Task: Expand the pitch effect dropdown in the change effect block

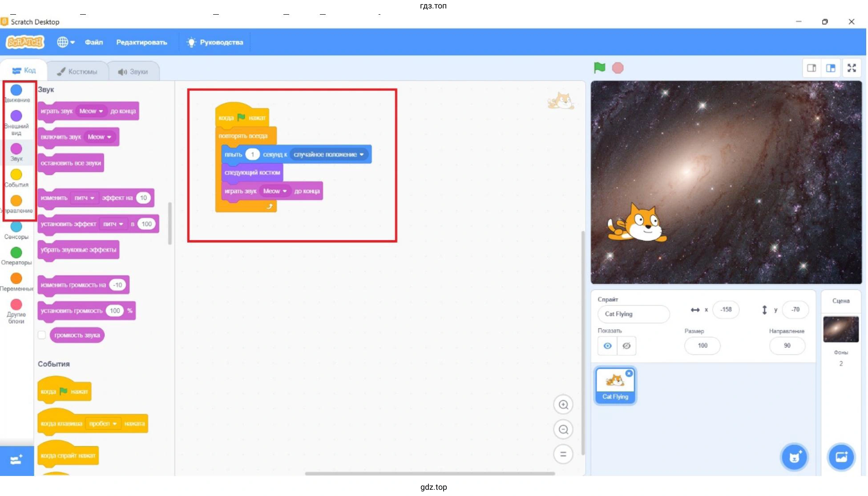Action: click(x=85, y=198)
